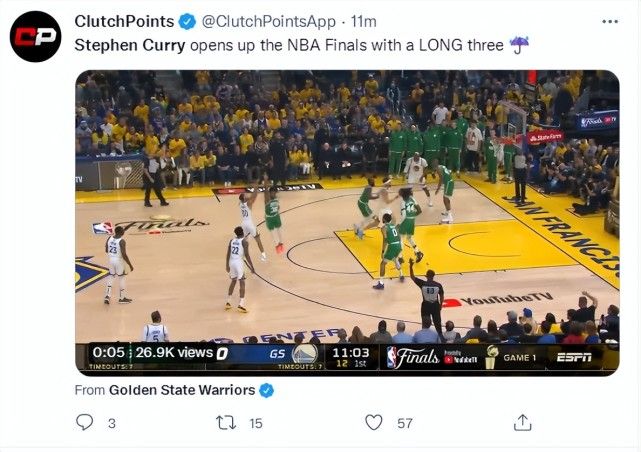The width and height of the screenshot is (641, 452).
Task: Click the 0:05 video duration label
Action: [x=107, y=353]
